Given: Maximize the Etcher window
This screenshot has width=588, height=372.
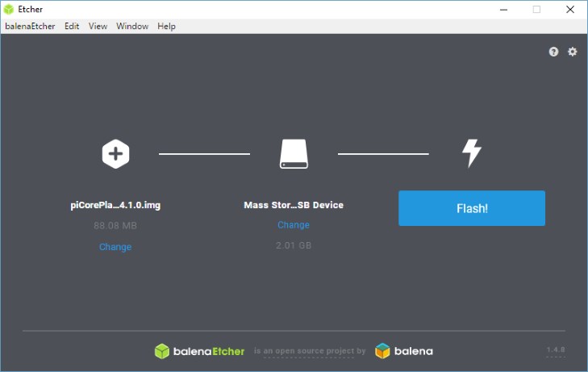Looking at the screenshot, I should (536, 10).
